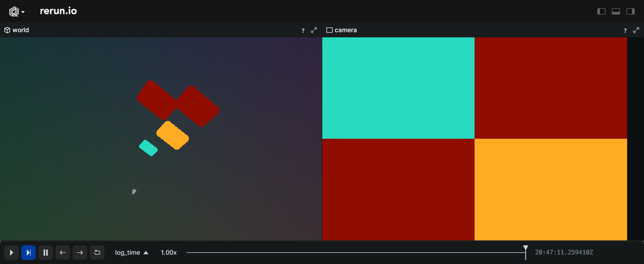This screenshot has height=264, width=644.
Task: Open the camera view help tooltip
Action: coord(625,30)
